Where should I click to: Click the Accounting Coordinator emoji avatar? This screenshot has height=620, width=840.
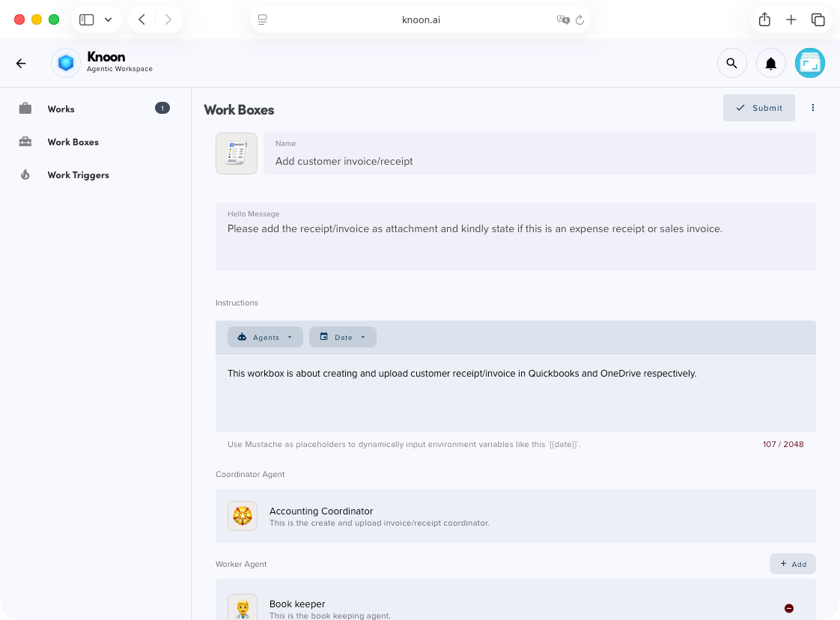point(242,515)
